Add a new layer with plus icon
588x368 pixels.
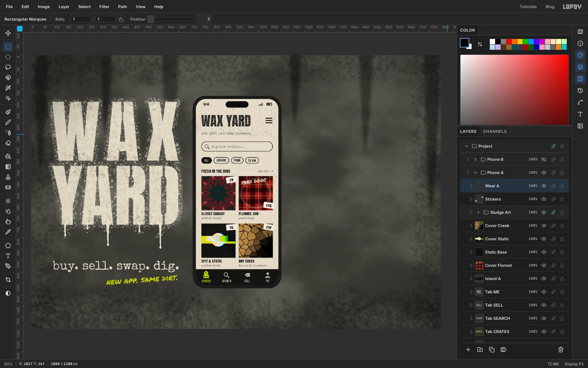click(468, 350)
